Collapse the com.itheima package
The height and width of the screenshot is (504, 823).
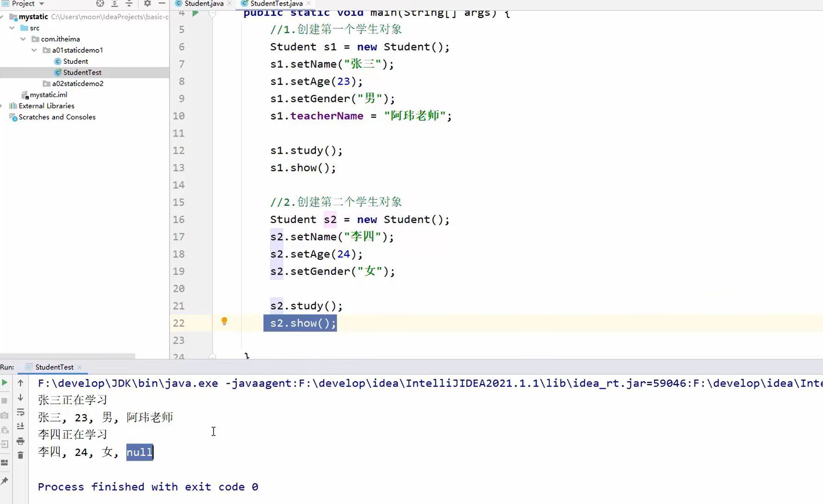pyautogui.click(x=23, y=39)
